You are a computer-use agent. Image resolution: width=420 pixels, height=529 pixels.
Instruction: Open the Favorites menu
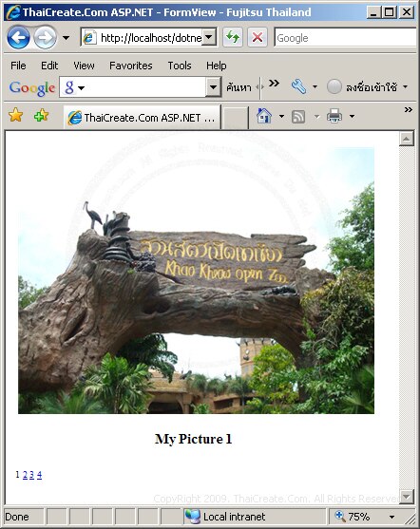(131, 66)
